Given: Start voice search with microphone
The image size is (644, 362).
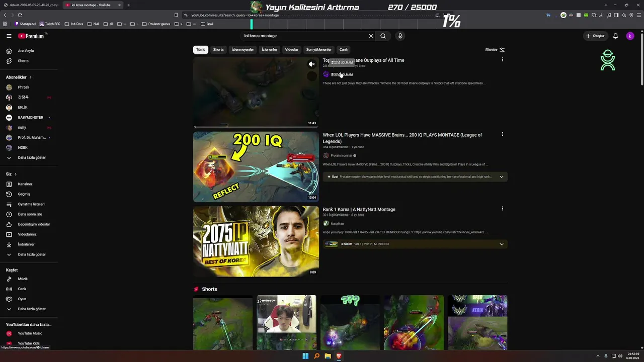Looking at the screenshot, I should 400,36.
